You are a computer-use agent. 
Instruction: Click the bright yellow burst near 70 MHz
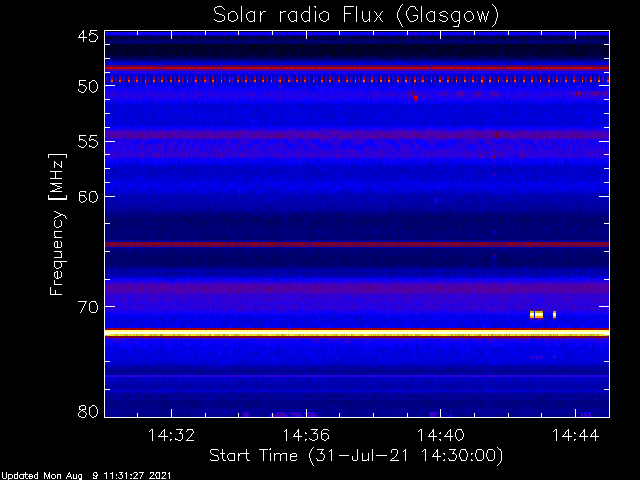pyautogui.click(x=537, y=315)
